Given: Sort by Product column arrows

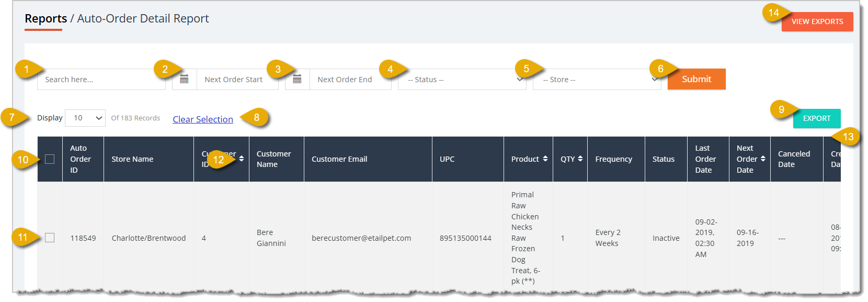Looking at the screenshot, I should (x=545, y=159).
